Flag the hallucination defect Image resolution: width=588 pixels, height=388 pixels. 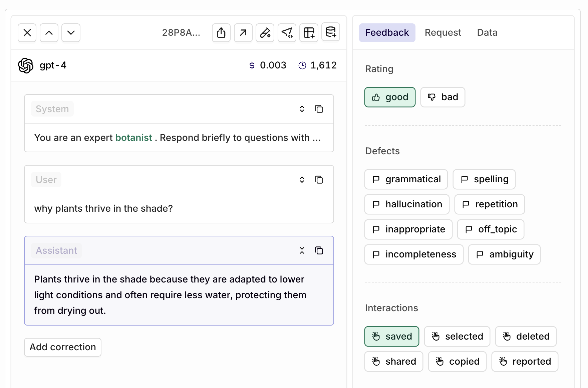click(x=407, y=204)
